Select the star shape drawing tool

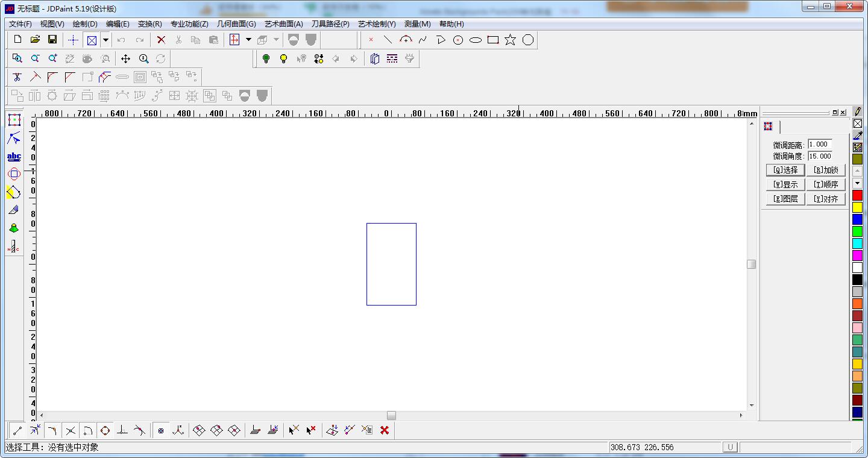(x=510, y=40)
